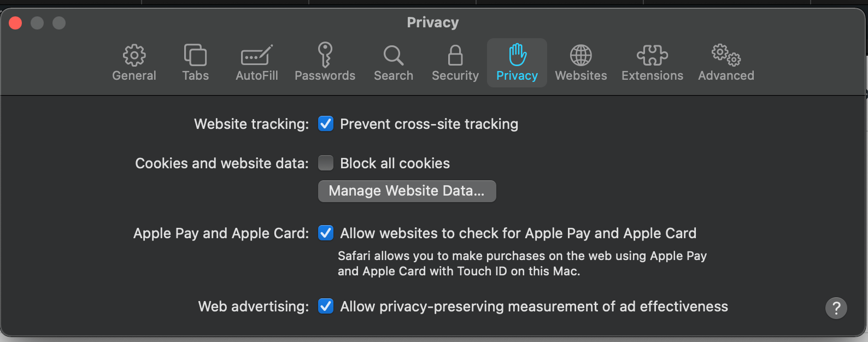Screen dimensions: 868x342
Task: Open help with the question mark button
Action: pos(836,308)
